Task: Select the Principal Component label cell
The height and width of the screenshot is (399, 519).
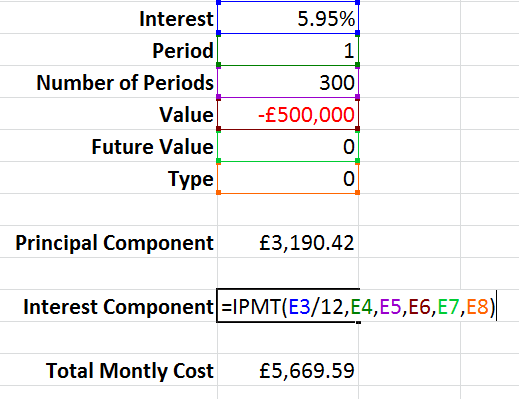Action: 109,242
